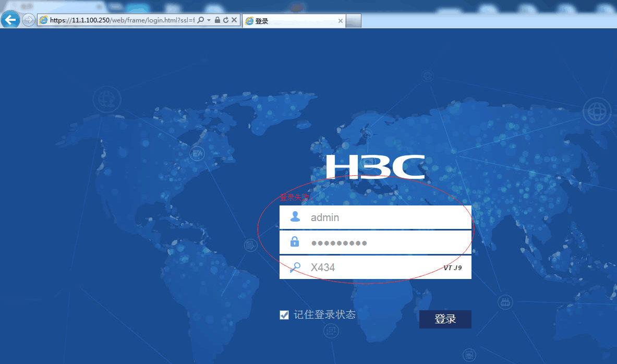The height and width of the screenshot is (364, 617).
Task: Click the security lock icon in address bar
Action: 217,20
